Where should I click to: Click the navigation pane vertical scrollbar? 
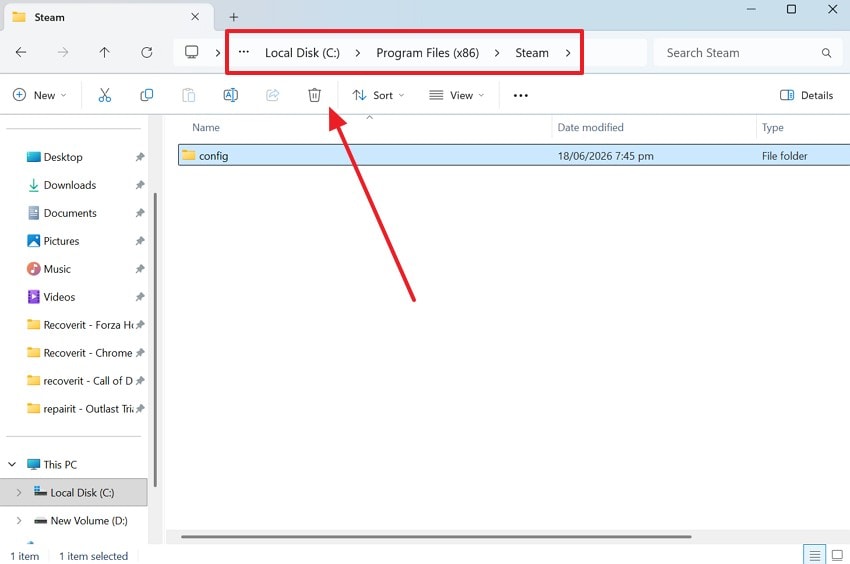click(x=155, y=339)
